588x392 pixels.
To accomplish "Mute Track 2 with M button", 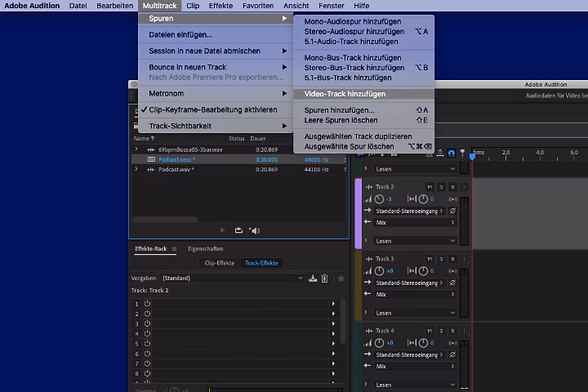I will click(x=430, y=187).
